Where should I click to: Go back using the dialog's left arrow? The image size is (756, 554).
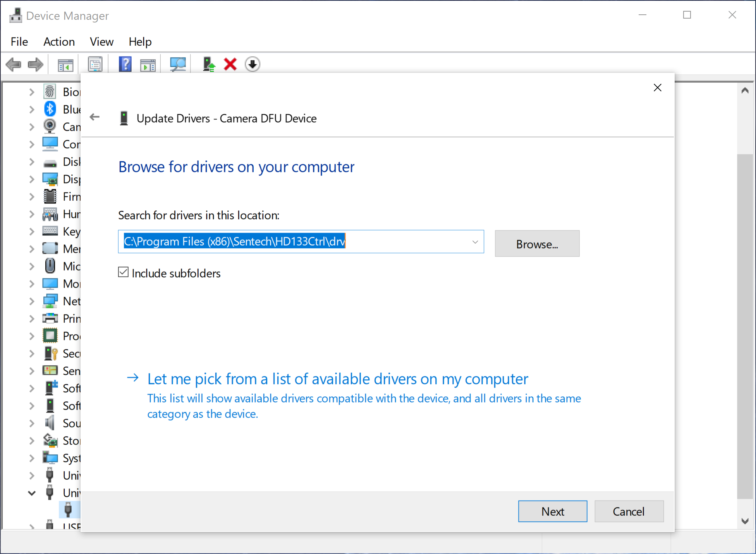(94, 117)
